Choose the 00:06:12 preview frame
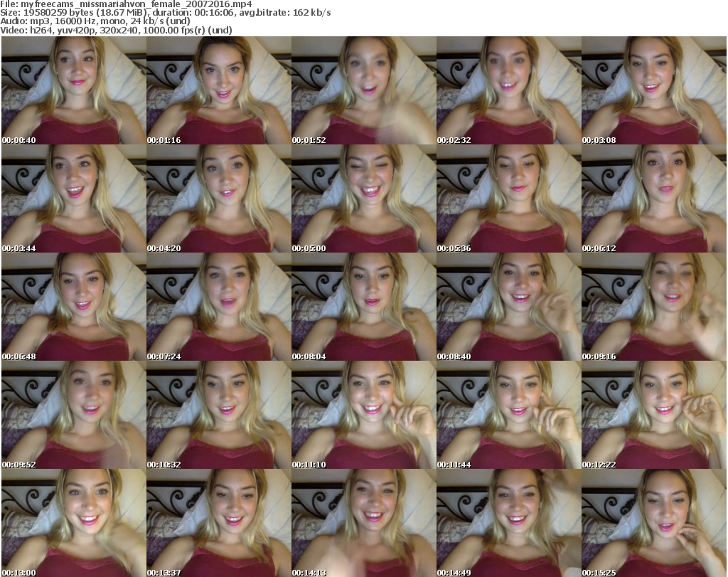This screenshot has width=728, height=577. click(x=654, y=198)
